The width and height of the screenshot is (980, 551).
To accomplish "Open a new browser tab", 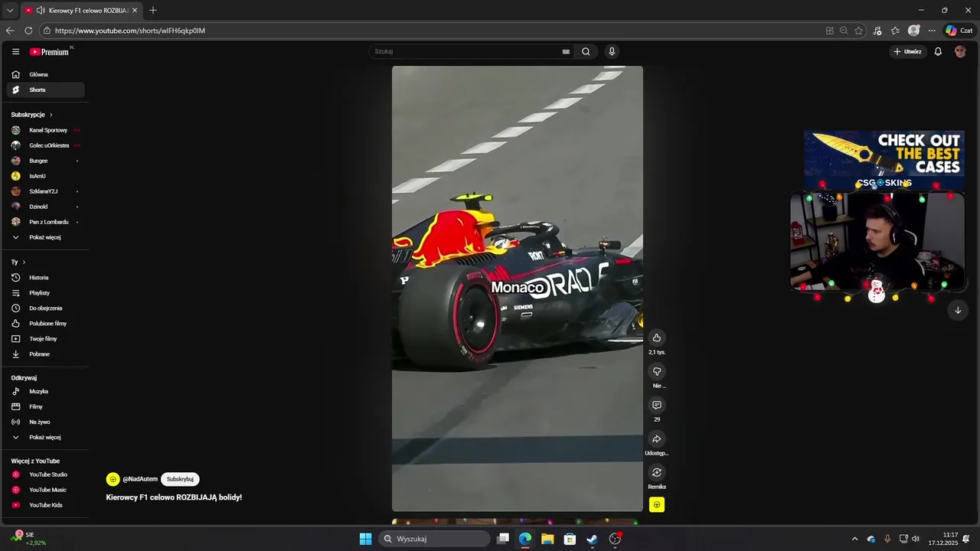I will [153, 11].
